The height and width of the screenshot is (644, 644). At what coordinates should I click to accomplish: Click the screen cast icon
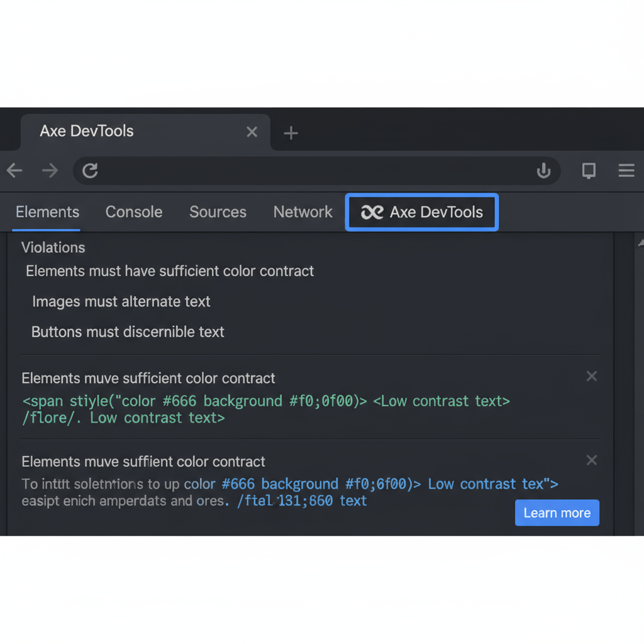(589, 170)
